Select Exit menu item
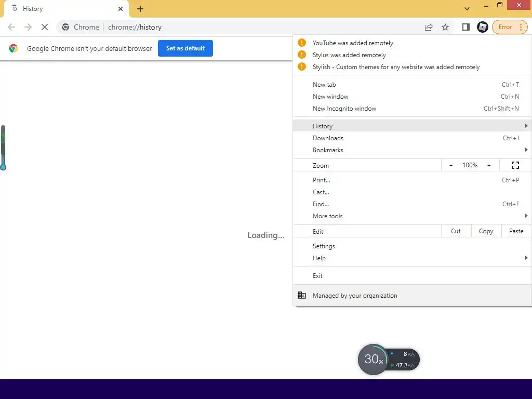This screenshot has width=532, height=399. coord(412,276)
